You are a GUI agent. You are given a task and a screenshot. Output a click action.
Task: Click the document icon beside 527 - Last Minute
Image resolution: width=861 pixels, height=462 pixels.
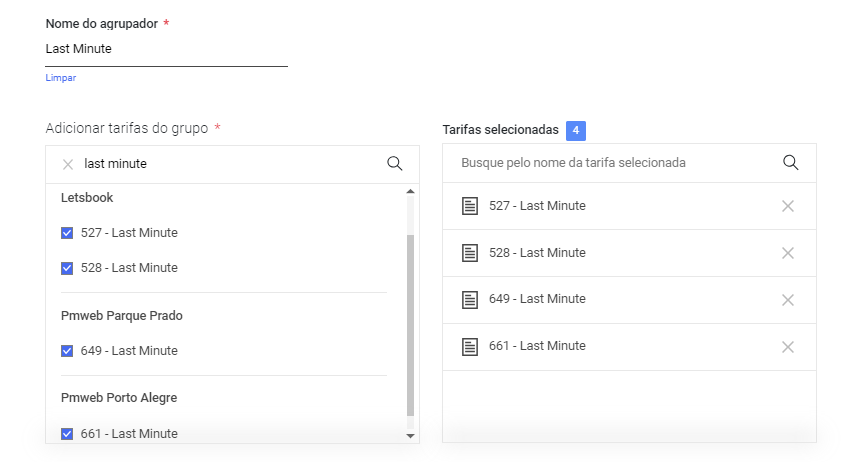pos(470,206)
